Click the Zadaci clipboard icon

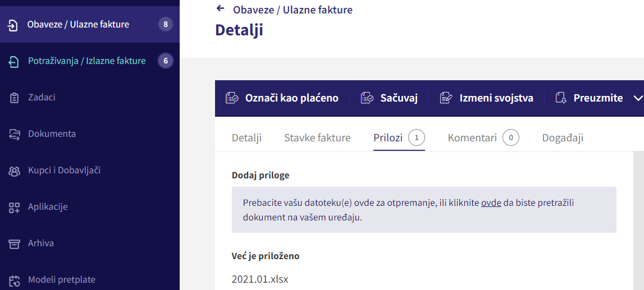tap(14, 98)
